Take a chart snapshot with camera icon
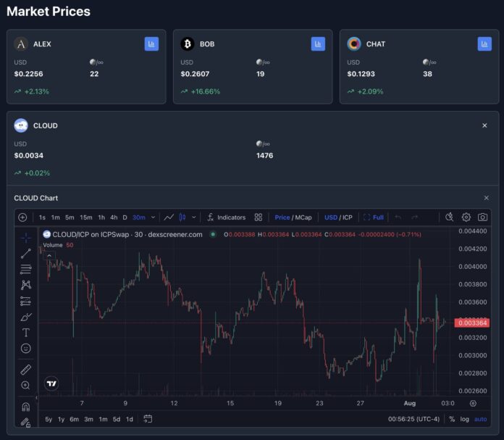504x440 pixels. [482, 217]
